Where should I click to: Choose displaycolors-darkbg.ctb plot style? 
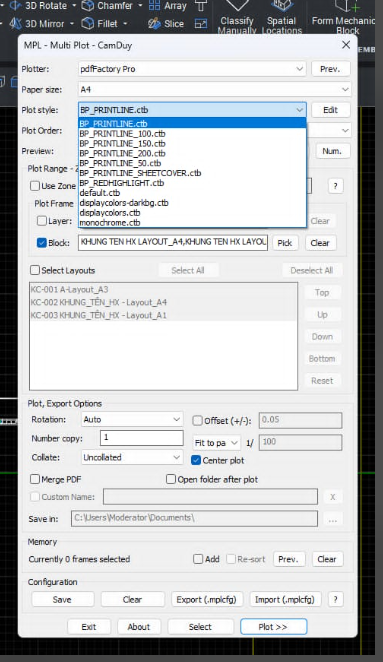coord(192,203)
